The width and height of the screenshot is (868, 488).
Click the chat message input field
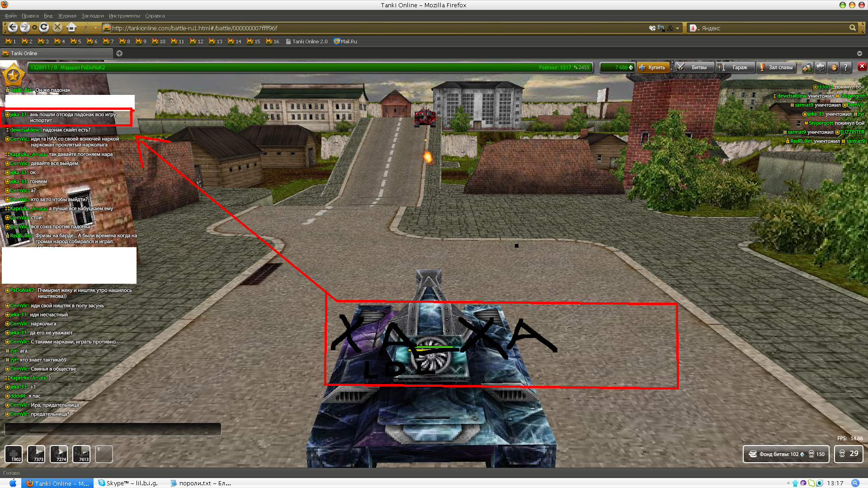pyautogui.click(x=113, y=429)
